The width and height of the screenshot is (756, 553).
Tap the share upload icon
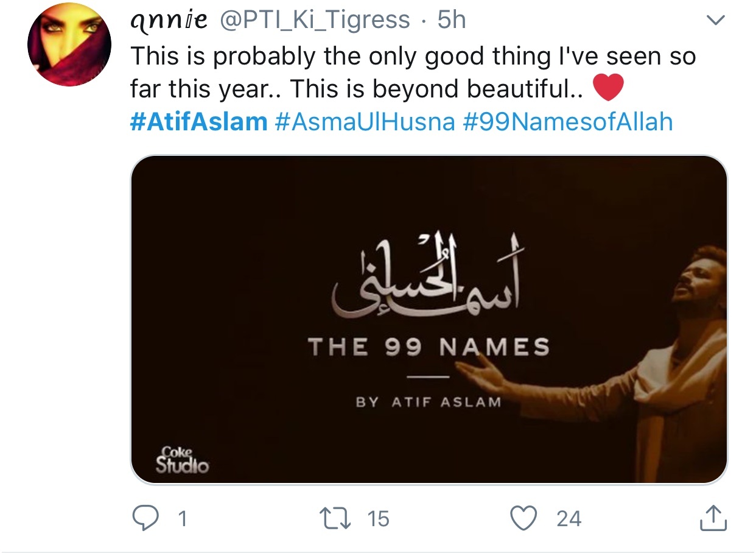(x=713, y=518)
